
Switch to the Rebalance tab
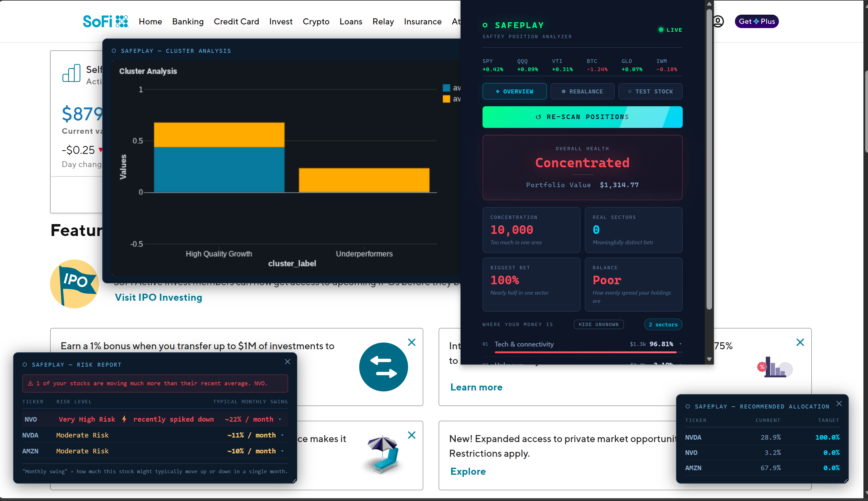(582, 92)
